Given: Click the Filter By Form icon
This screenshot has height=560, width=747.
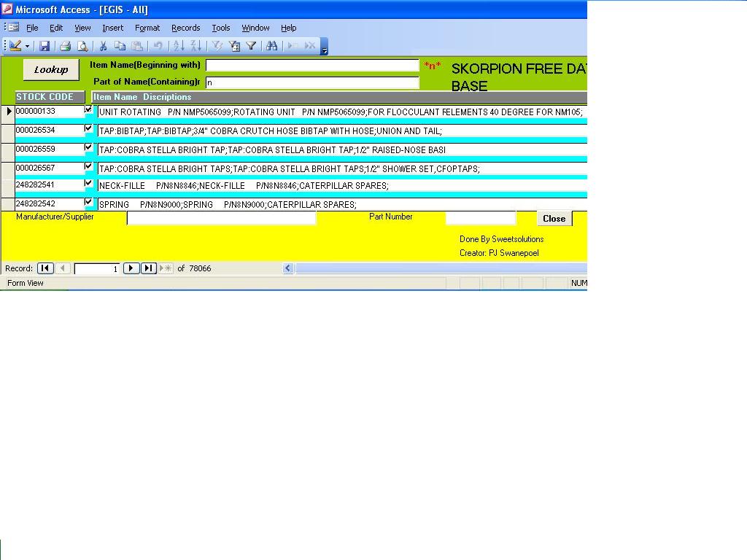Looking at the screenshot, I should tap(234, 46).
